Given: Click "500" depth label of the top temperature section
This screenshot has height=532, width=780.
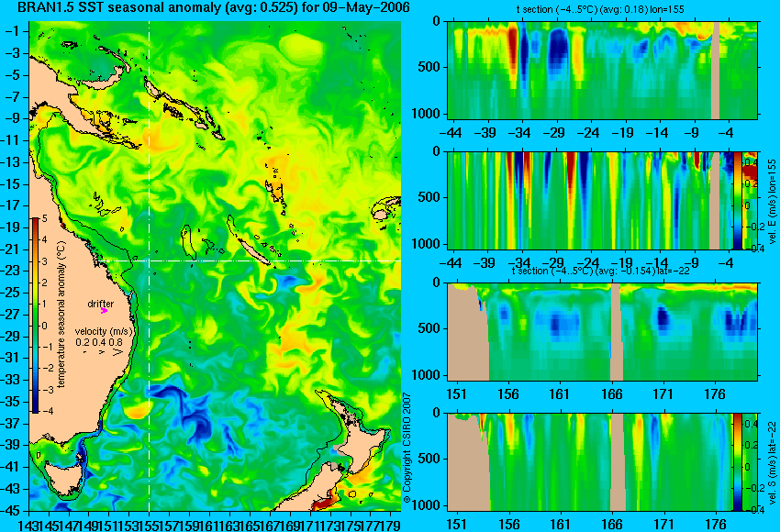Looking at the screenshot, I should coord(429,68).
